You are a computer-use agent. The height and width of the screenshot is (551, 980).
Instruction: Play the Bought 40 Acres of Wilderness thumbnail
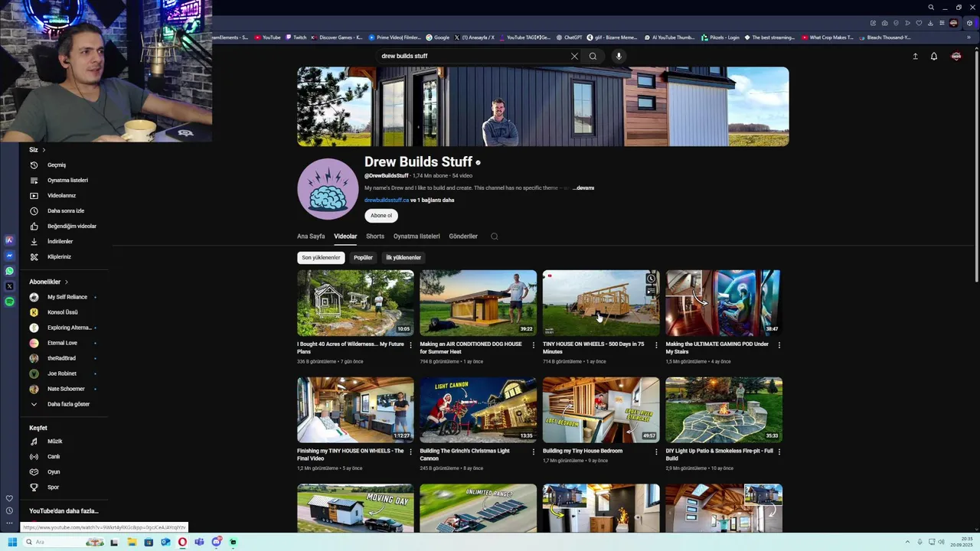[355, 303]
